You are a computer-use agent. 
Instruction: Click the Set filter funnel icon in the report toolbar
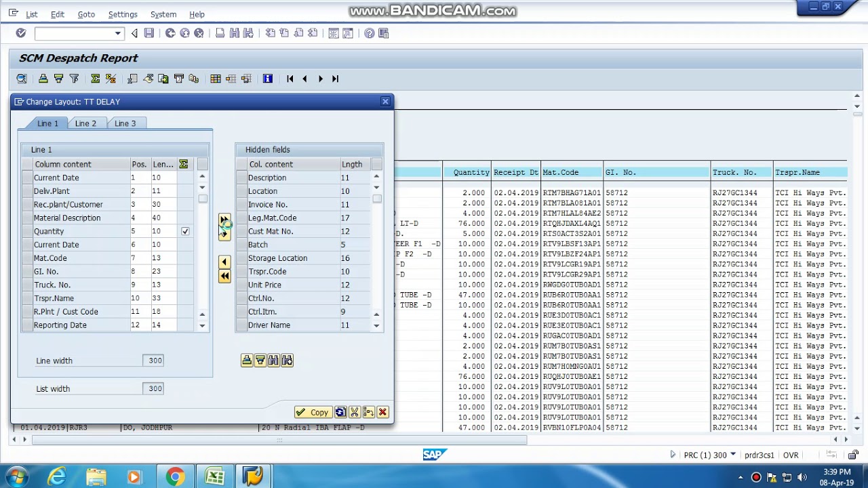(x=74, y=79)
